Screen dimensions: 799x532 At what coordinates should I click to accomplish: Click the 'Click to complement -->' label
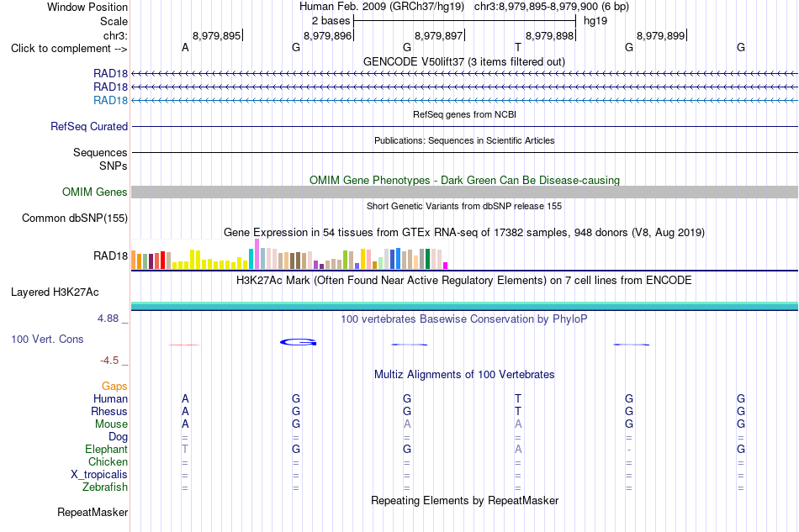[69, 49]
